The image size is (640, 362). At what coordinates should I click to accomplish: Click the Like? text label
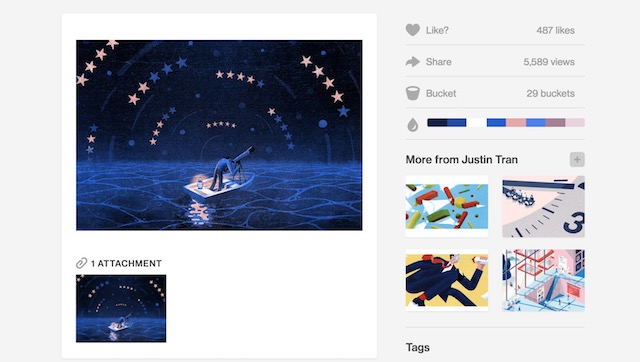(437, 30)
